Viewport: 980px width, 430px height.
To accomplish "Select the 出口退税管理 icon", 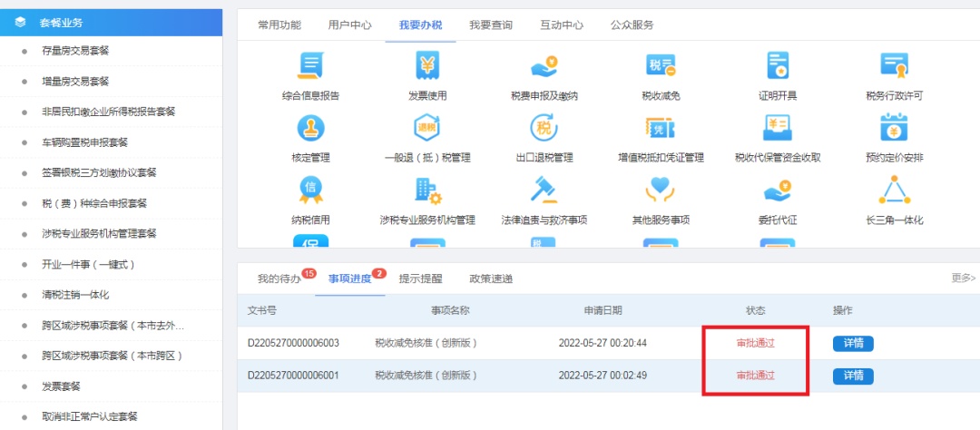I will 544,129.
